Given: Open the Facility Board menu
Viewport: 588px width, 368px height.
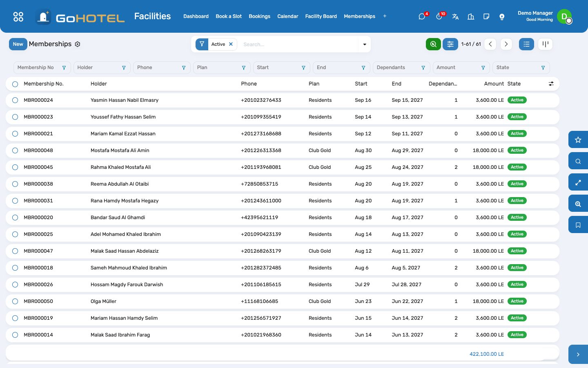Looking at the screenshot, I should [x=321, y=16].
